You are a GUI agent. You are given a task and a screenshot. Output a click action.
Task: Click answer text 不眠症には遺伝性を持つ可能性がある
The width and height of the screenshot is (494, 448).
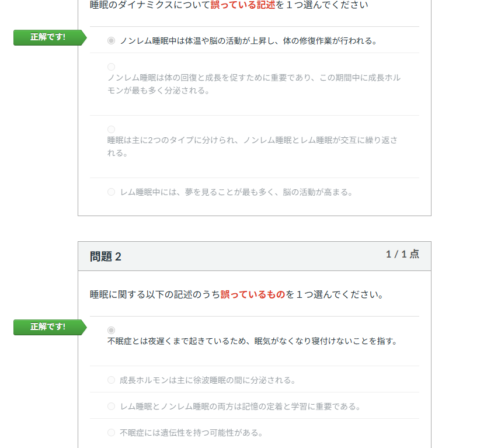click(191, 433)
